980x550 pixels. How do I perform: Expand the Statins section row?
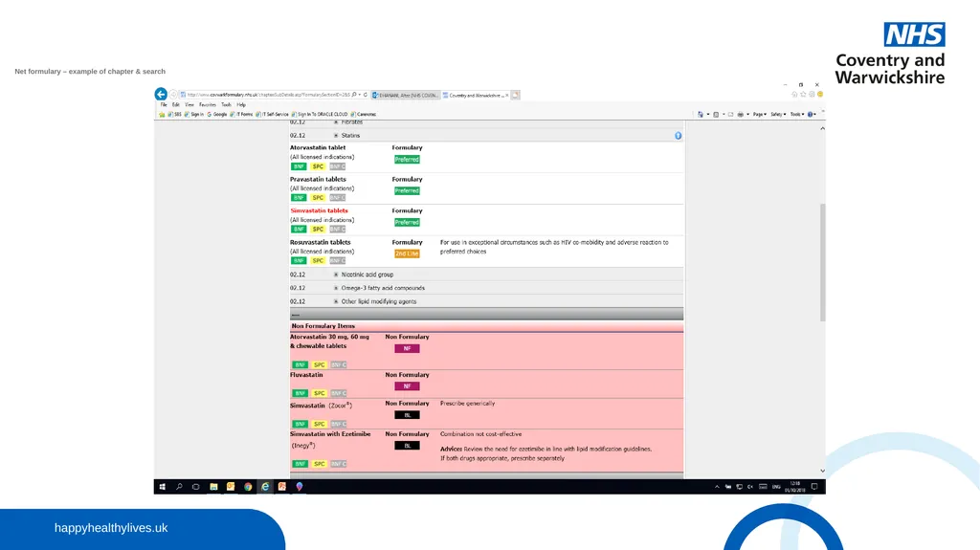[486, 135]
